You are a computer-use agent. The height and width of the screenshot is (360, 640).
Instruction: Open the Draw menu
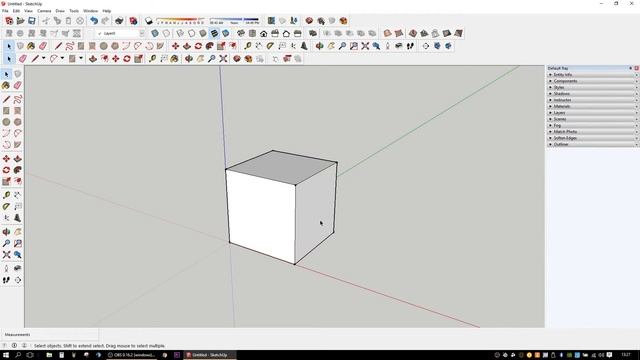[x=60, y=11]
